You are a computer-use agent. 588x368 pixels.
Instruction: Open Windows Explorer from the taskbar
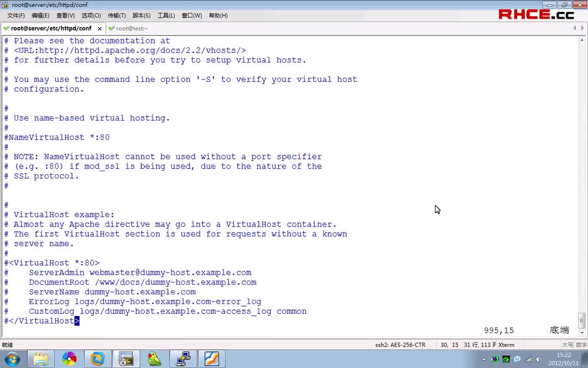click(x=41, y=359)
